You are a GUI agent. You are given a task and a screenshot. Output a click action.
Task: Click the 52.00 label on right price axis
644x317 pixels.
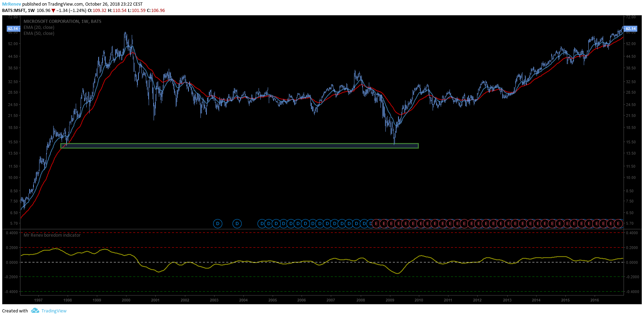click(x=631, y=44)
